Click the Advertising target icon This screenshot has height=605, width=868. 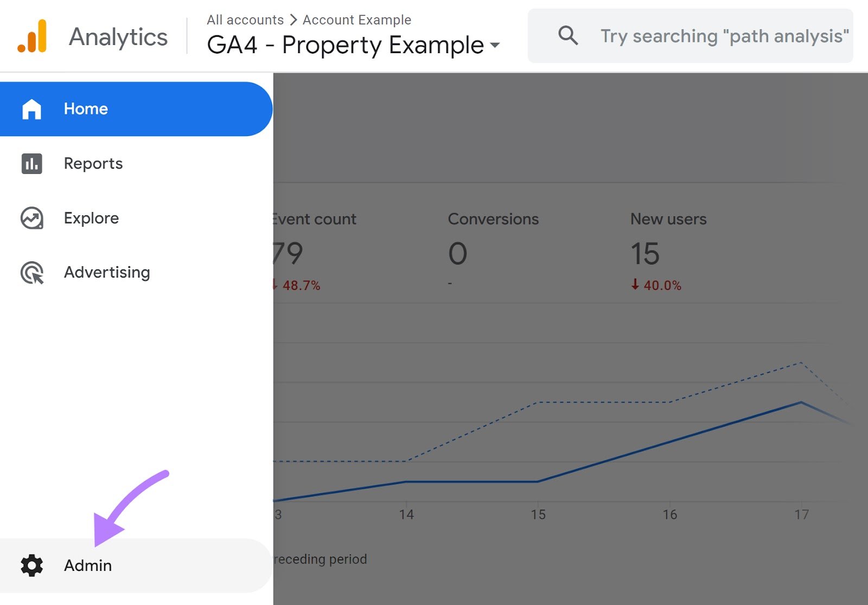tap(31, 272)
